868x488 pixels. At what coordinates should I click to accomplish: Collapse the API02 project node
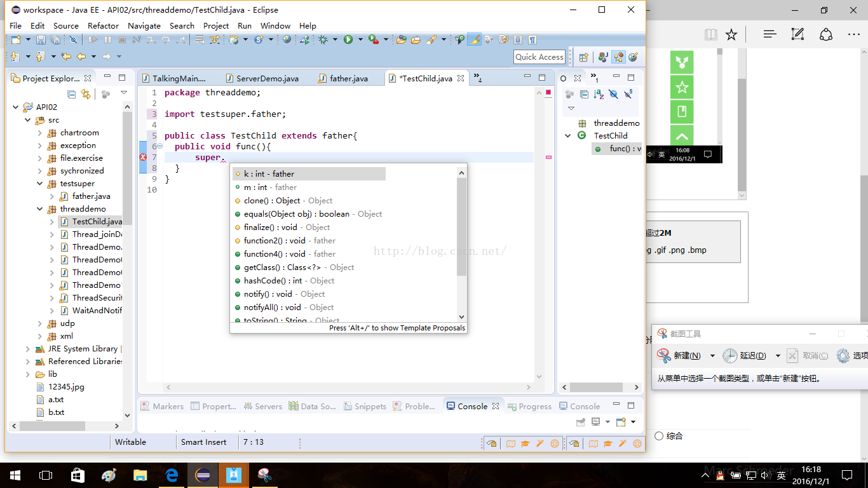click(x=16, y=107)
